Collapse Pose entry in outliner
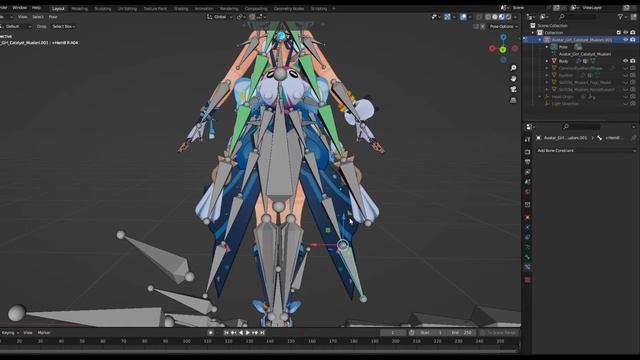Image resolution: width=640 pixels, height=360 pixels. [547, 47]
